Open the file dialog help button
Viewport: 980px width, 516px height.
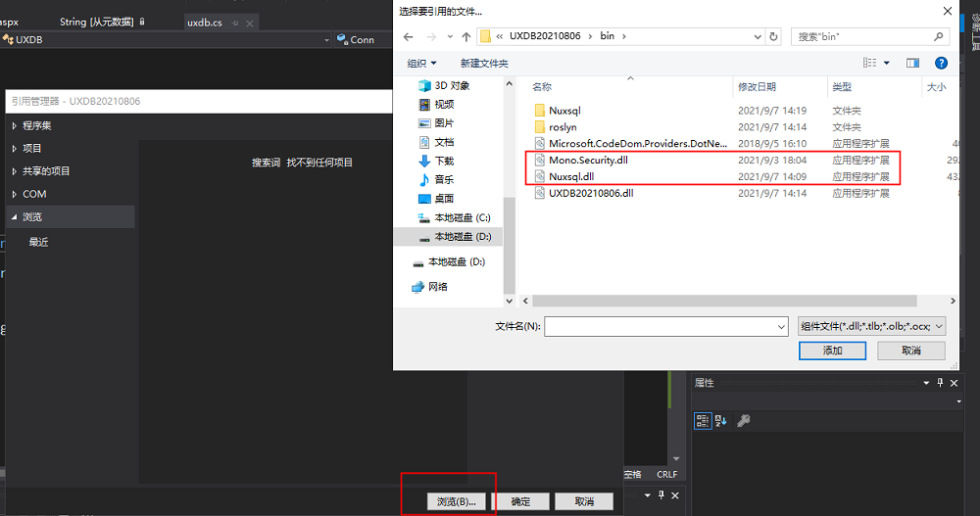point(941,63)
